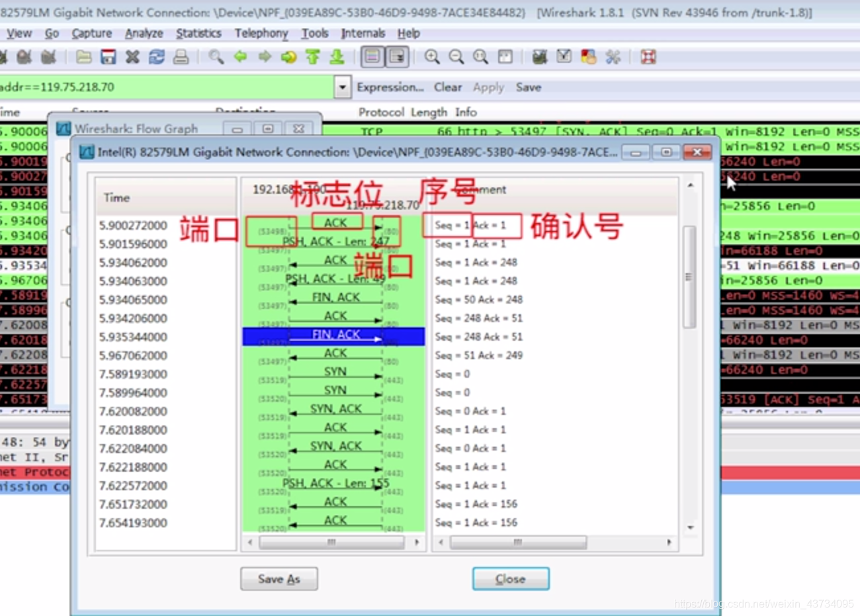
Task: Reload the capture file
Action: pyautogui.click(x=157, y=58)
